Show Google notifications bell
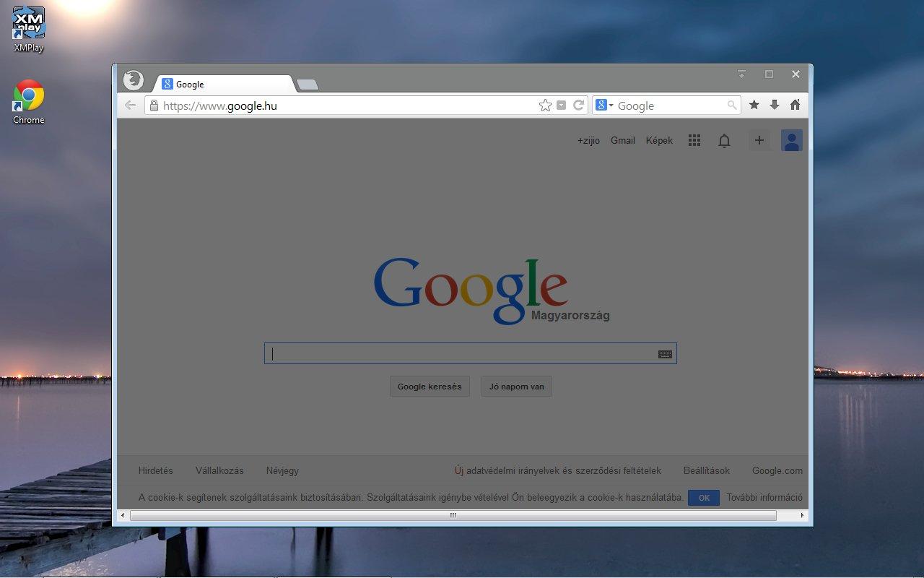 (724, 141)
